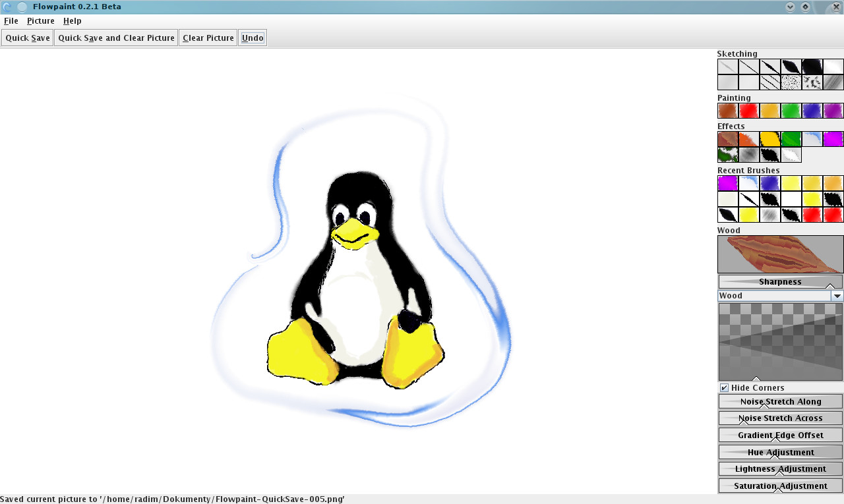The image size is (844, 504).
Task: Click the checkered gradient editor preview
Action: point(781,342)
